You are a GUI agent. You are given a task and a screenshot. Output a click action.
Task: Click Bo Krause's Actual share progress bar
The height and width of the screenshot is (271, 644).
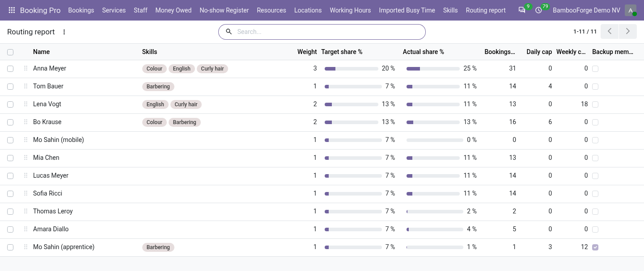pyautogui.click(x=433, y=122)
